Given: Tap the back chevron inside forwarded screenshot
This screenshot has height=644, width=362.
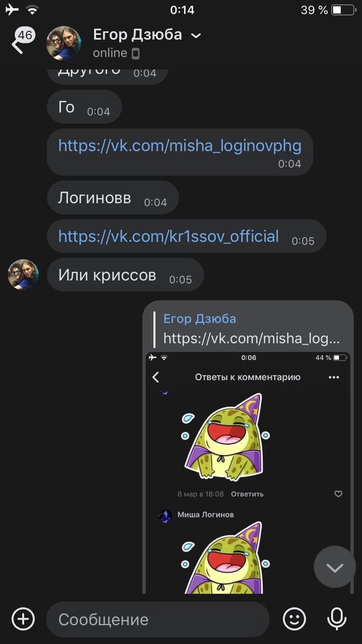Looking at the screenshot, I should click(x=156, y=377).
